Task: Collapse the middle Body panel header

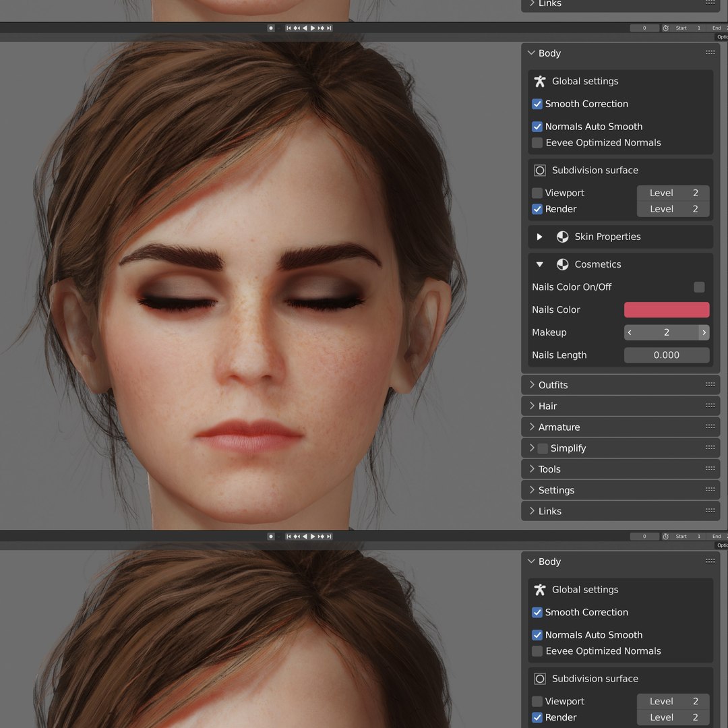Action: click(531, 53)
